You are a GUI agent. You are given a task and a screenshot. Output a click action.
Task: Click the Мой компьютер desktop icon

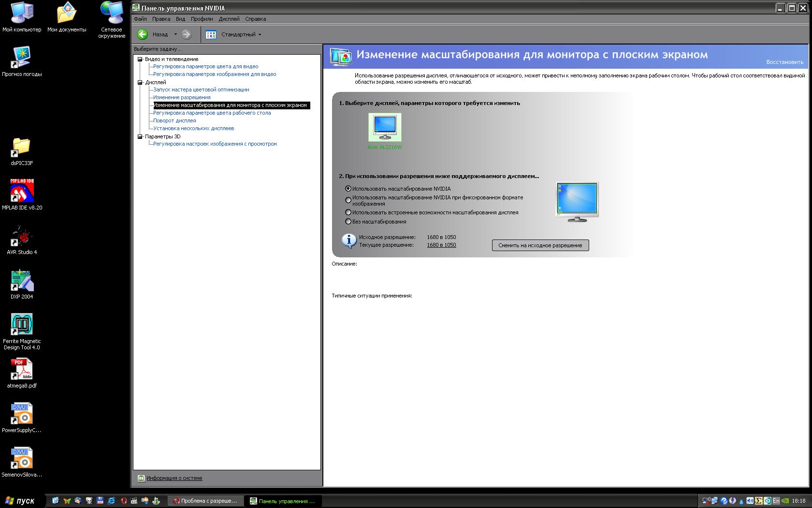[x=22, y=13]
